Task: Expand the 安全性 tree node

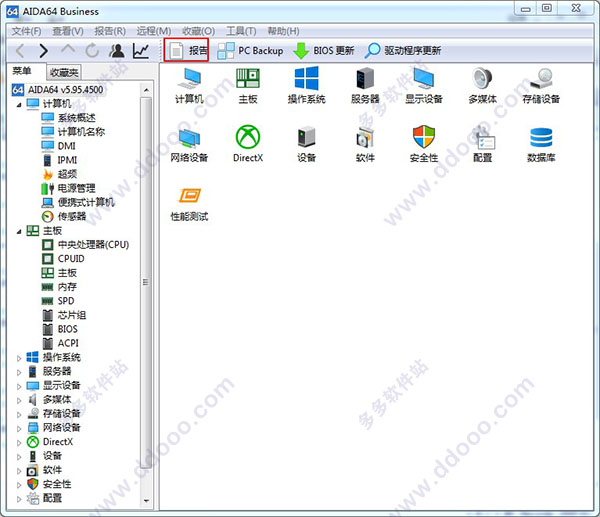Action: (x=19, y=485)
